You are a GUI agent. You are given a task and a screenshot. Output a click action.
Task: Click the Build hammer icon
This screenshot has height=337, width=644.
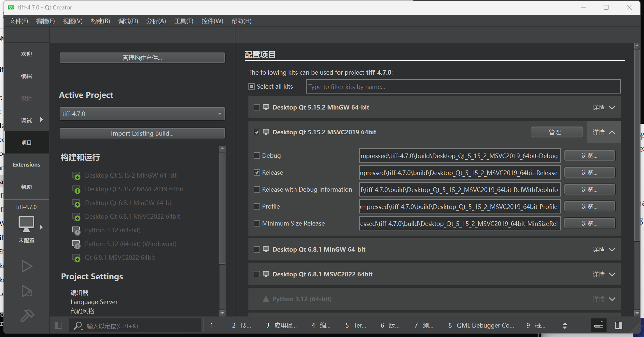(27, 315)
